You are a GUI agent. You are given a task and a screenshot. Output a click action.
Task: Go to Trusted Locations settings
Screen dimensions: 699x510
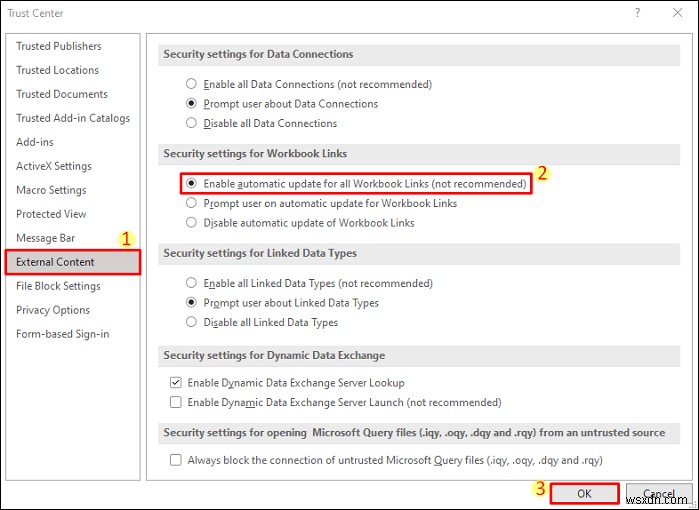pos(58,70)
